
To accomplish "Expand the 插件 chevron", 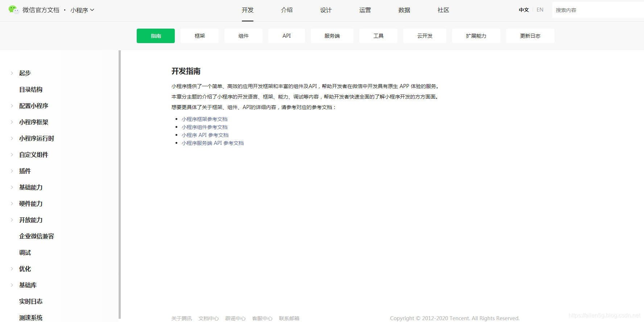I will [12, 171].
